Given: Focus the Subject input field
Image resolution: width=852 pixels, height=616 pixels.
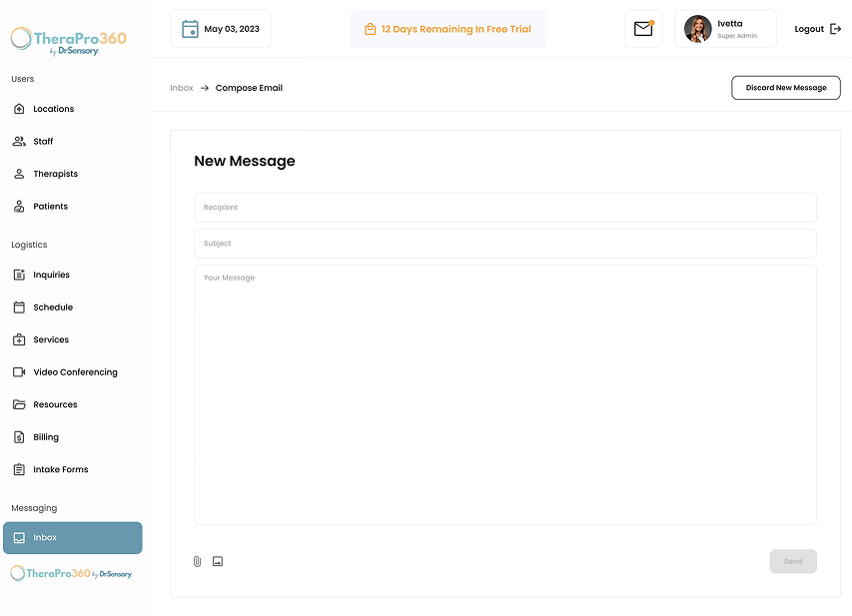Looking at the screenshot, I should [x=505, y=244].
